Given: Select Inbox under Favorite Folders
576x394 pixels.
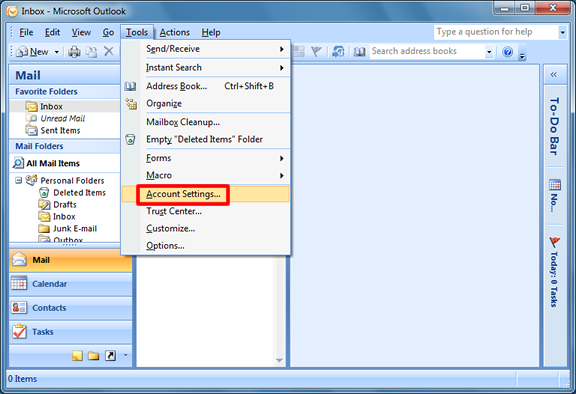Looking at the screenshot, I should click(x=51, y=106).
